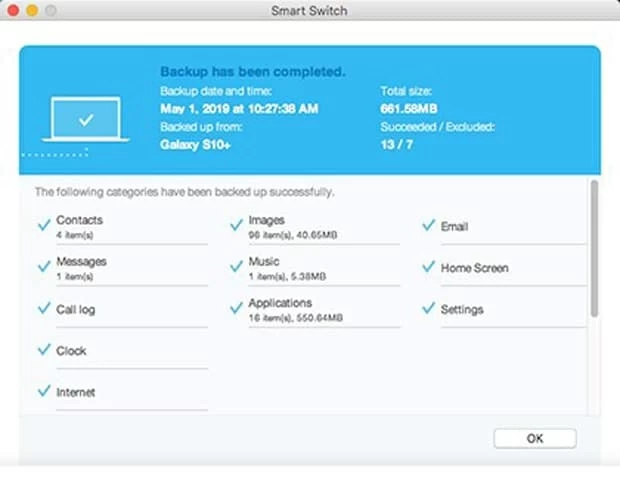
Task: Click the checkmark next to Email
Action: coord(429,226)
